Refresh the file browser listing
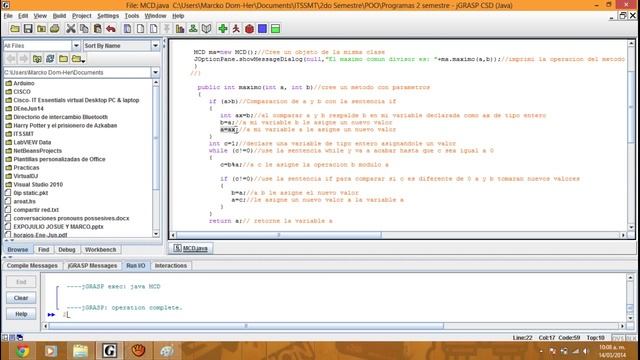Screen dimensions: 640x360 pyautogui.click(x=50, y=59)
